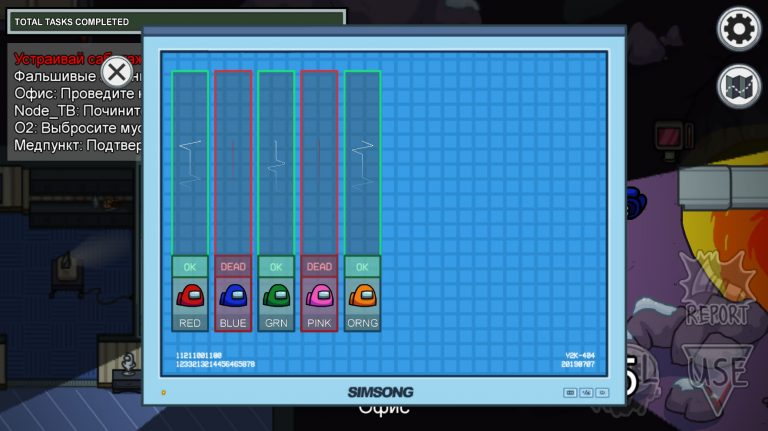Screen dimensions: 768x431
Task: Open the ship map icon
Action: (739, 87)
